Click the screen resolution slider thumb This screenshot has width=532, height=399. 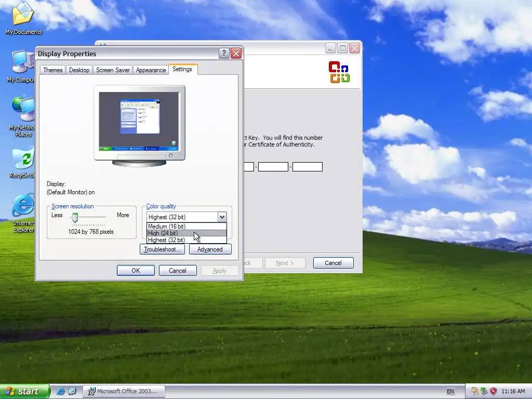pos(75,217)
